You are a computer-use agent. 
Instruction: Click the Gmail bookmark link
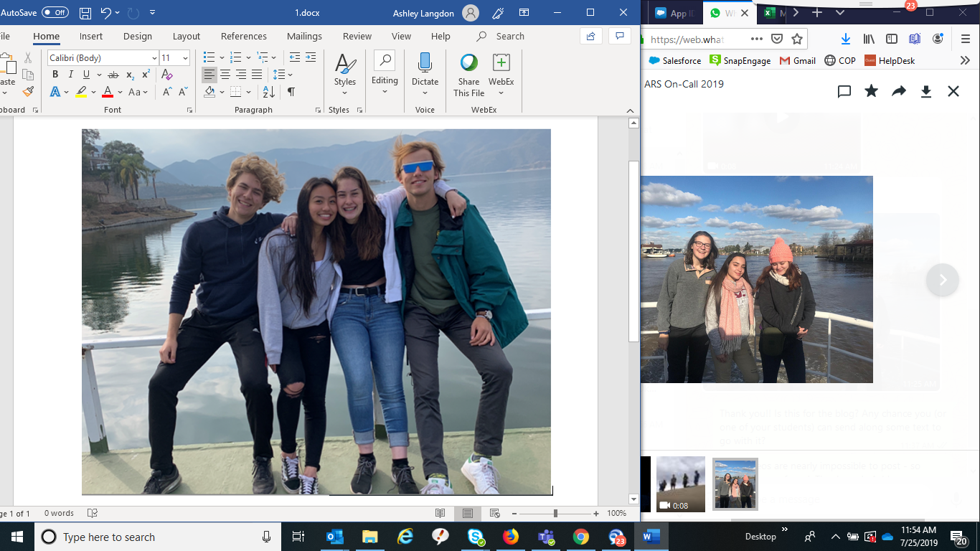(798, 61)
